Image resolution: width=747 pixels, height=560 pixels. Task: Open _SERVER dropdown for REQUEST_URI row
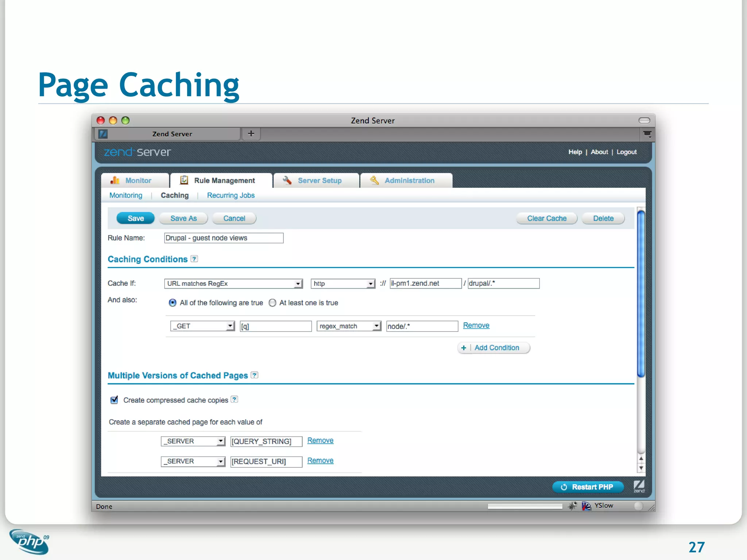click(193, 461)
